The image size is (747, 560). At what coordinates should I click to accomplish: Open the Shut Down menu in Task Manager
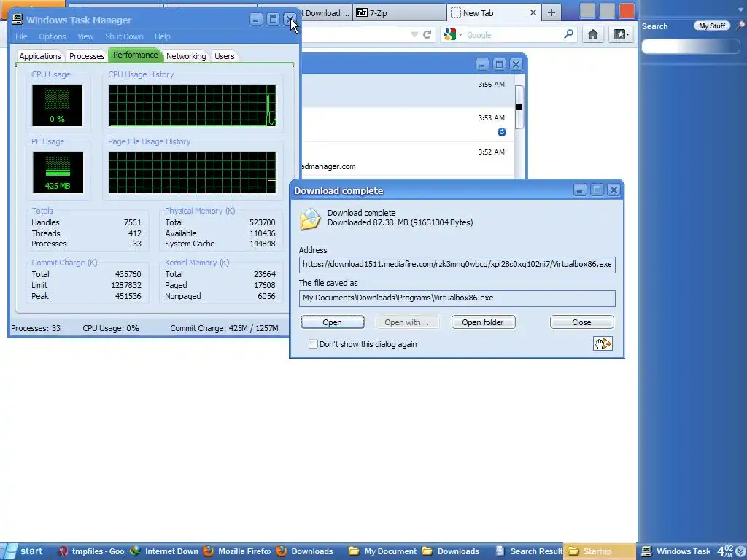tap(124, 36)
